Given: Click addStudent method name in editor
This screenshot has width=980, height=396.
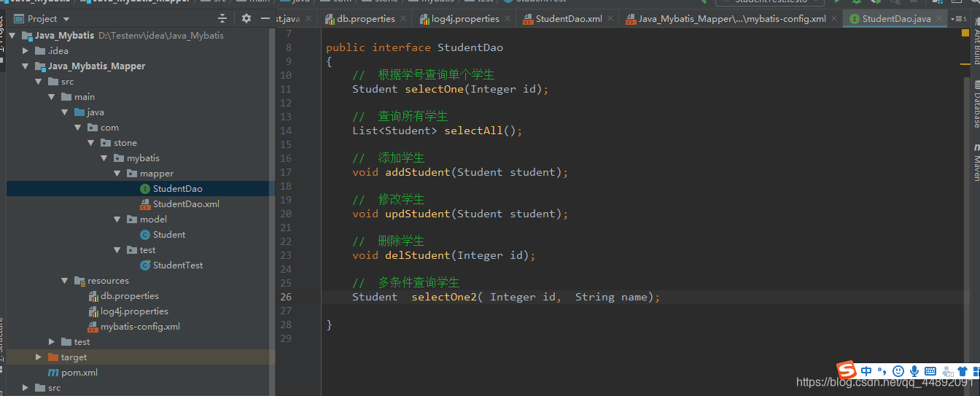Looking at the screenshot, I should coord(418,172).
